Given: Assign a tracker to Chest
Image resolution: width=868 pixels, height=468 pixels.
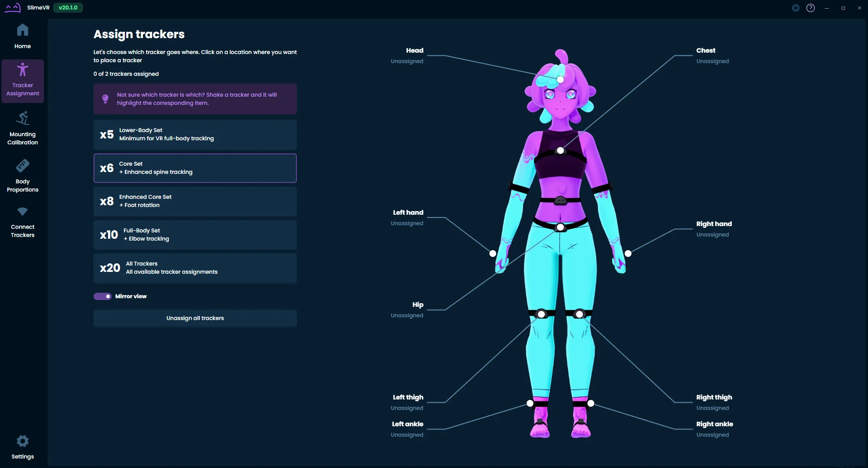Looking at the screenshot, I should coord(713,55).
